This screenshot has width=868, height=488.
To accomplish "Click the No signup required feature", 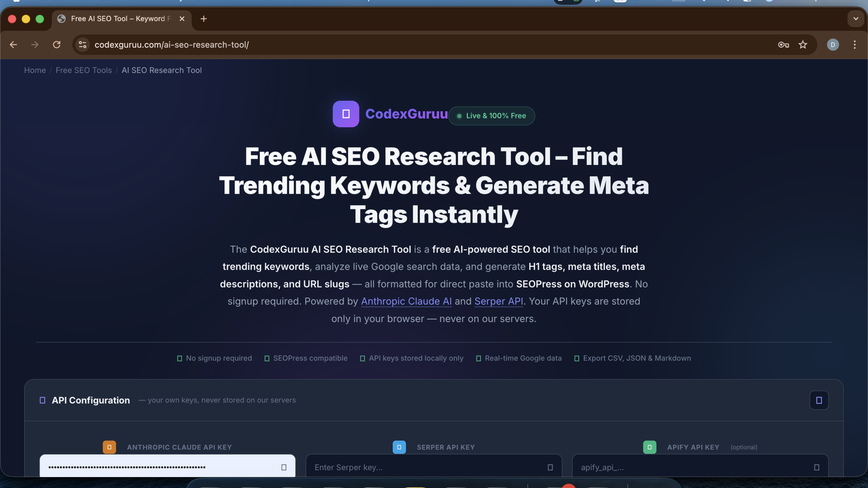I will click(x=214, y=358).
